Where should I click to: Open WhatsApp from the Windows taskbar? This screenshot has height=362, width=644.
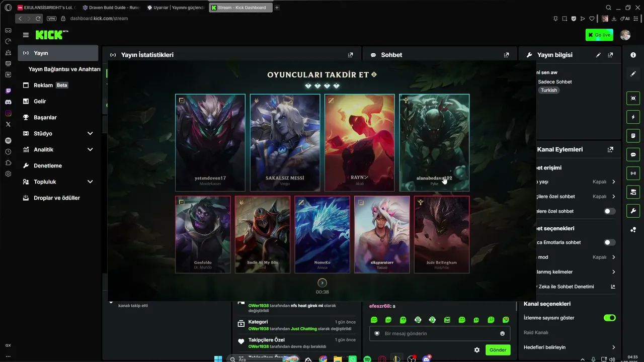352,359
